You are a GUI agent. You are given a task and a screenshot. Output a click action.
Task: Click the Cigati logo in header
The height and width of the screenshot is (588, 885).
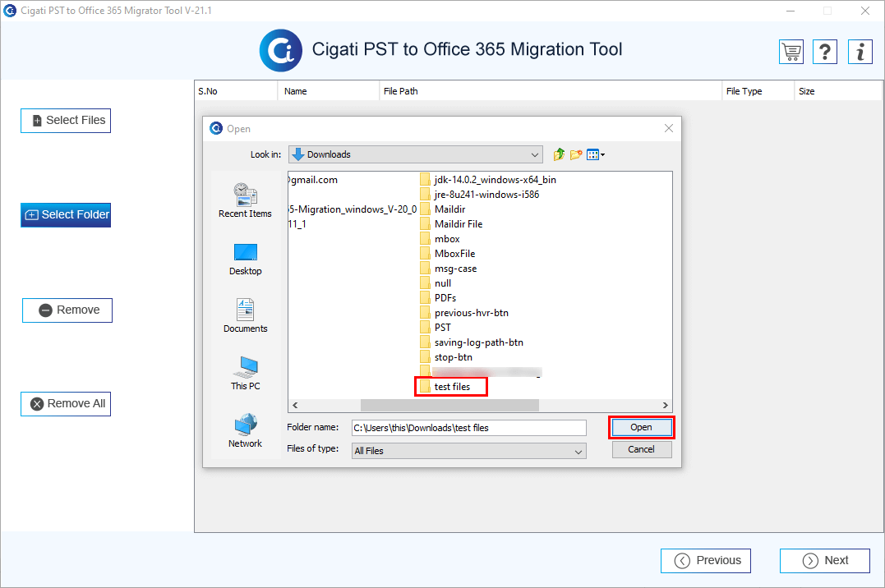coord(280,50)
